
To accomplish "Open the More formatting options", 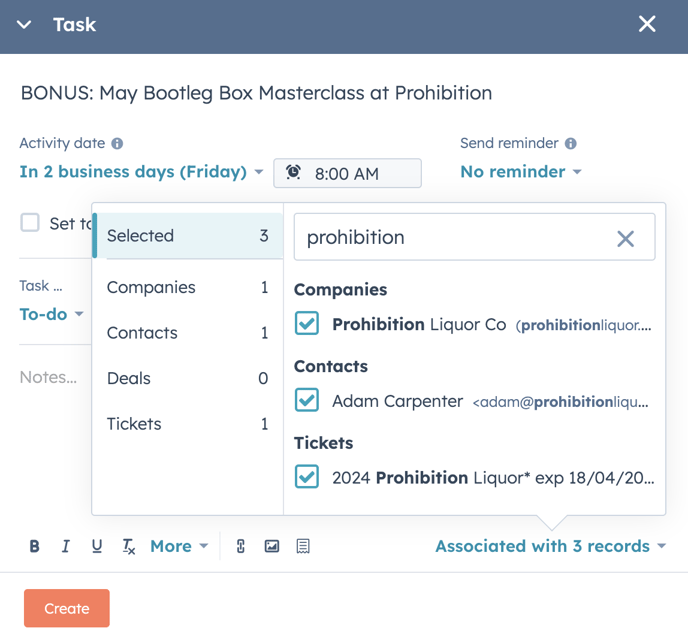I will pyautogui.click(x=179, y=546).
